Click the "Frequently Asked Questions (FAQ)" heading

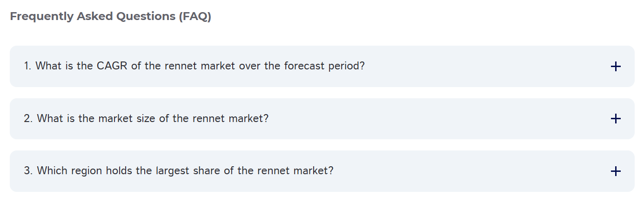tap(110, 17)
